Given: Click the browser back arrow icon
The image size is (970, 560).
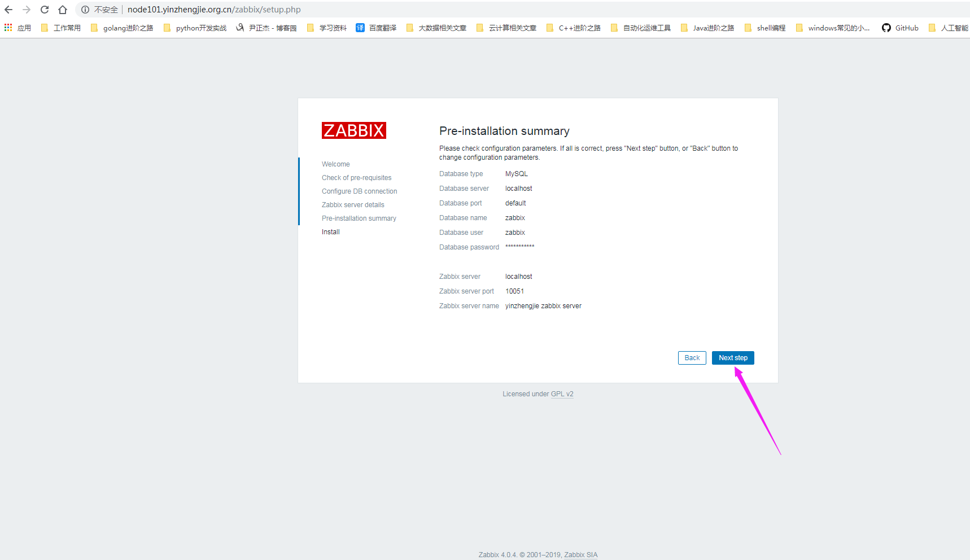Looking at the screenshot, I should [8, 10].
